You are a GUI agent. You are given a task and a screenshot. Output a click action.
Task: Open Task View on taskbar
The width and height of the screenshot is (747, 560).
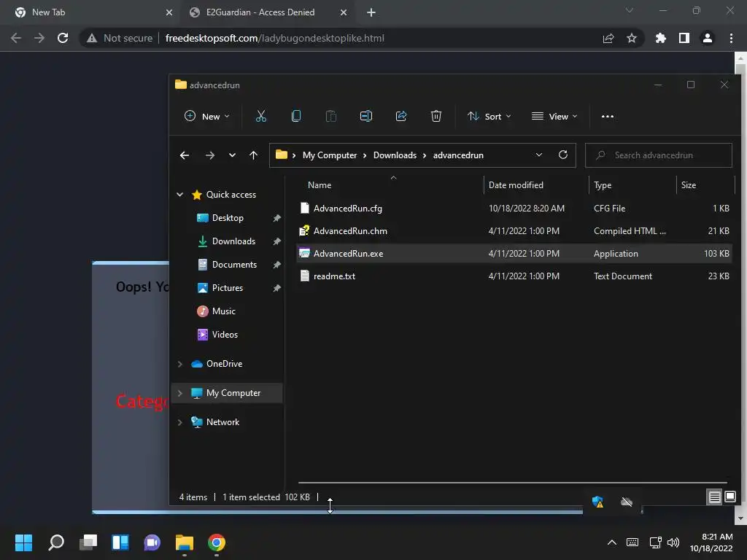pos(88,542)
